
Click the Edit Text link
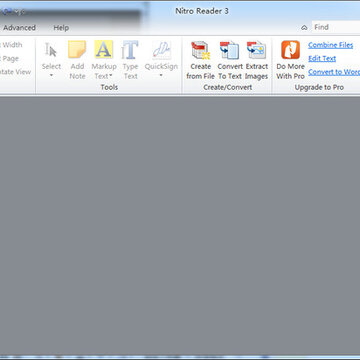322,58
